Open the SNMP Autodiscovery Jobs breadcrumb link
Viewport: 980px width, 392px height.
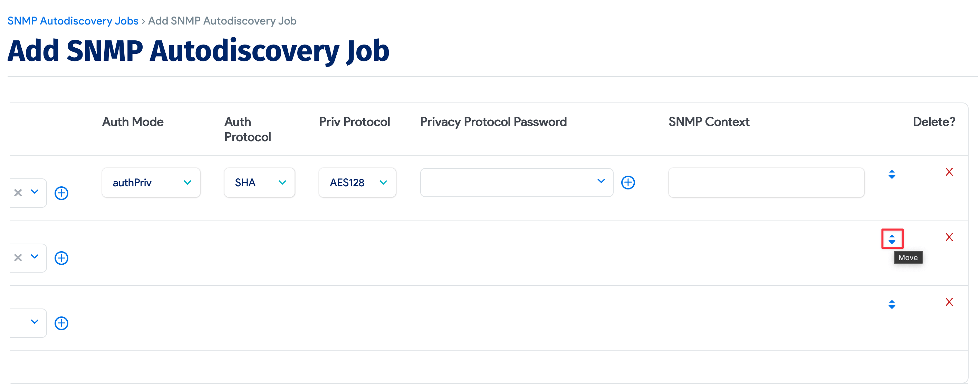[x=73, y=20]
